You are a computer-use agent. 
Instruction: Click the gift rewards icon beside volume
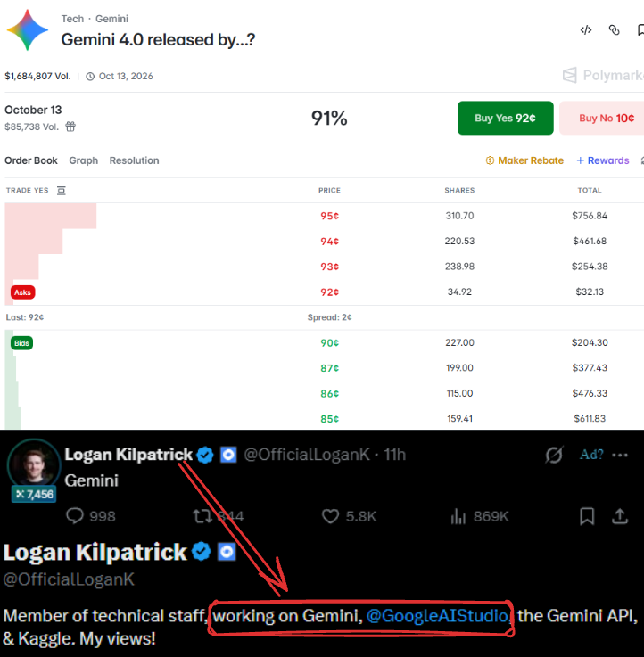pyautogui.click(x=70, y=127)
